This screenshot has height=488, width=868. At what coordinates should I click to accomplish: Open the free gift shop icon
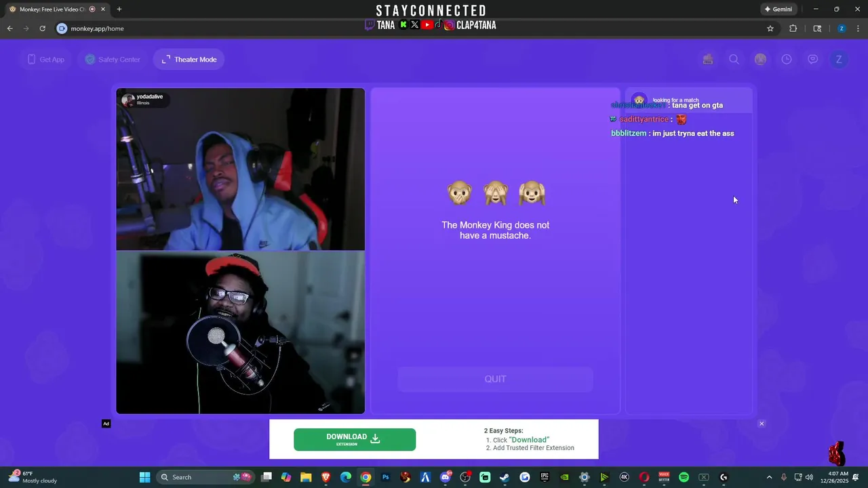point(708,60)
